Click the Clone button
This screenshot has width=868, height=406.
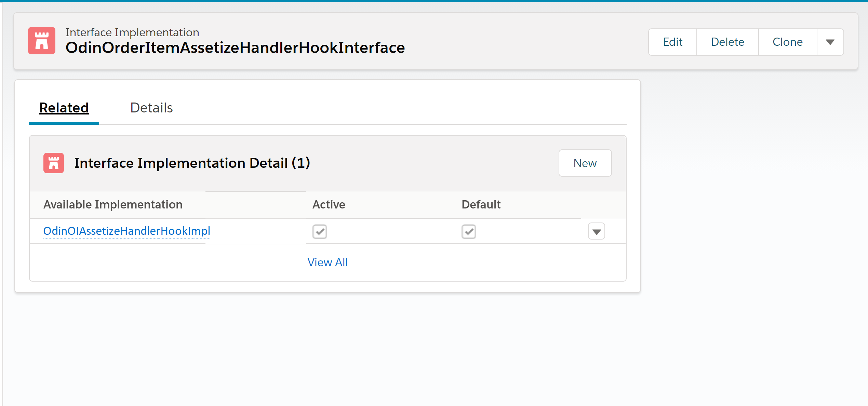coord(788,42)
